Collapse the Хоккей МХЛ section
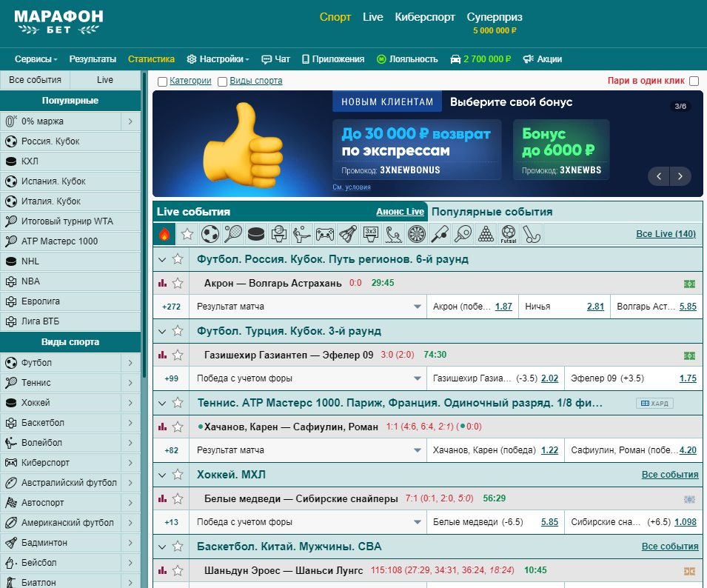The width and height of the screenshot is (707, 588). [162, 475]
